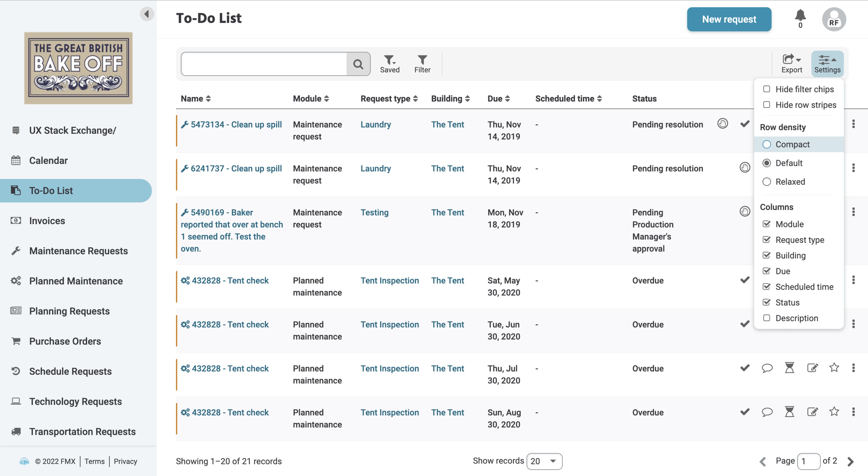Click hourglass icon on Jul 30 row
The image size is (868, 476).
tap(790, 368)
